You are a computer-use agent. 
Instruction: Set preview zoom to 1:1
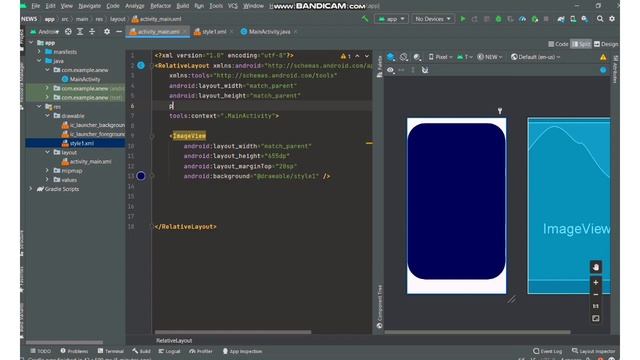tap(596, 306)
